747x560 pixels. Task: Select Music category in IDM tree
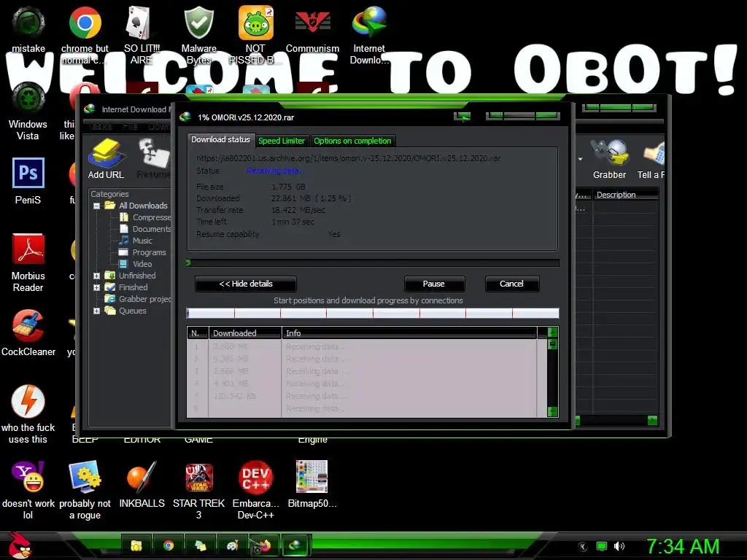136,241
